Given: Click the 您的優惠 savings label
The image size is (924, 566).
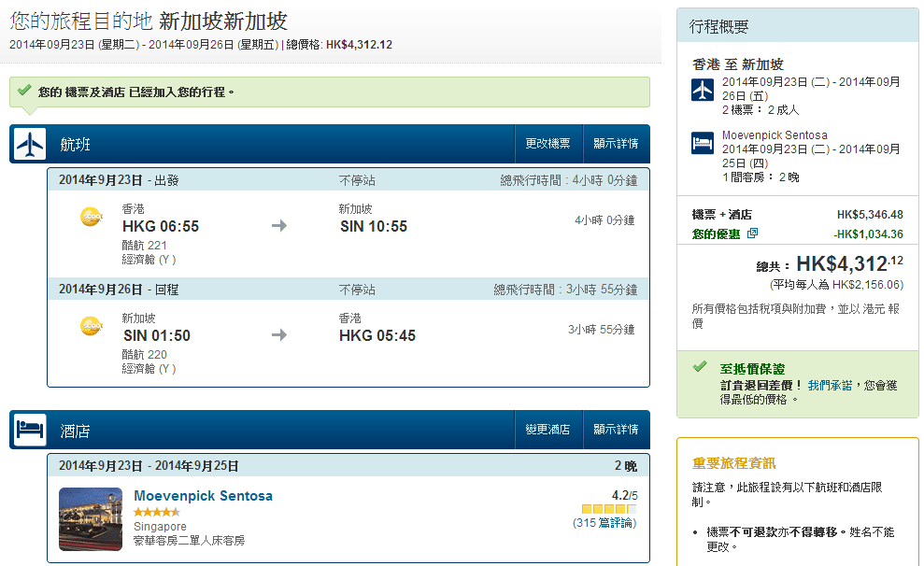Looking at the screenshot, I should click(717, 233).
